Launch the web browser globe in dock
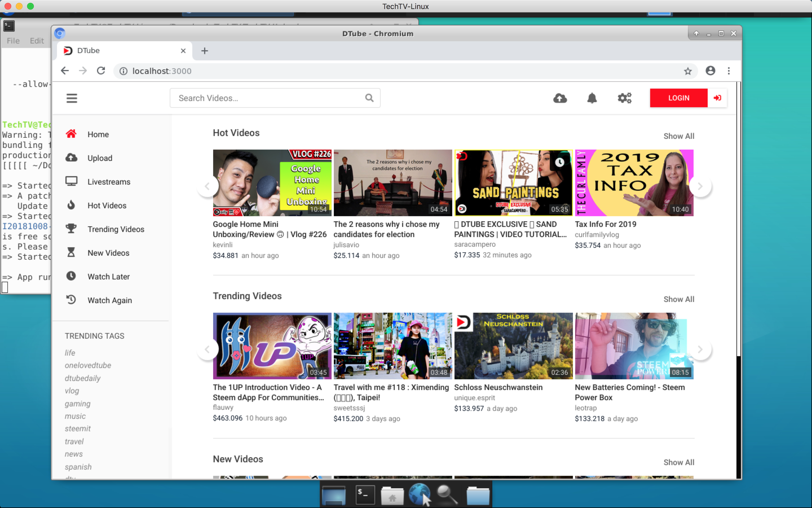 pyautogui.click(x=420, y=494)
